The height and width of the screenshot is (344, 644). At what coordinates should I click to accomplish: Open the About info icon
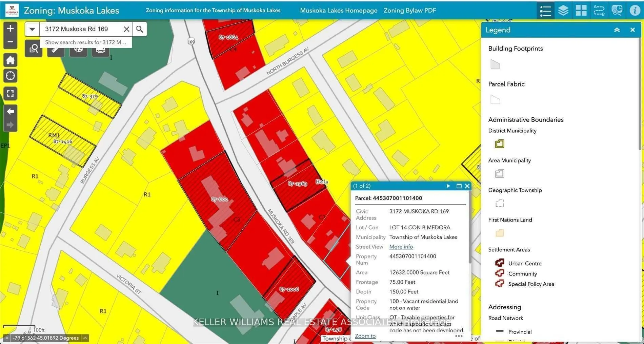635,11
